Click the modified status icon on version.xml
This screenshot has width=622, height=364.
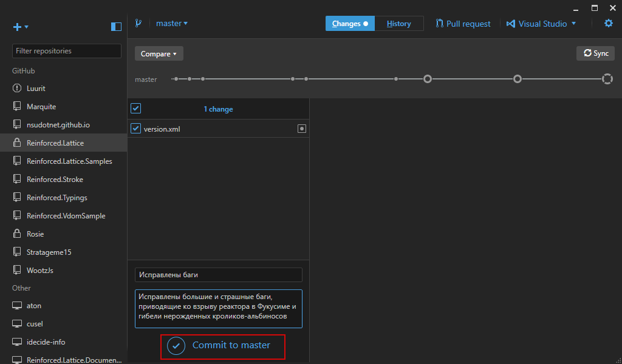[x=301, y=129]
